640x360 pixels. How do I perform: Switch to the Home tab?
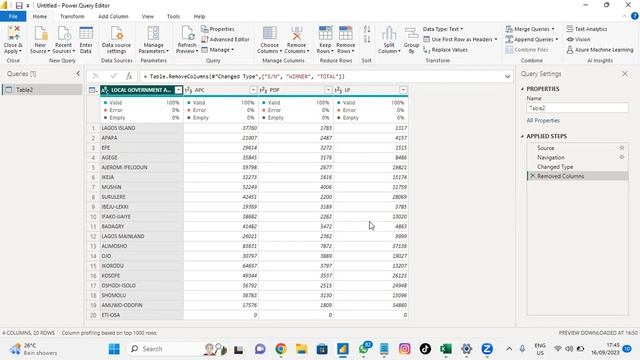coord(40,16)
